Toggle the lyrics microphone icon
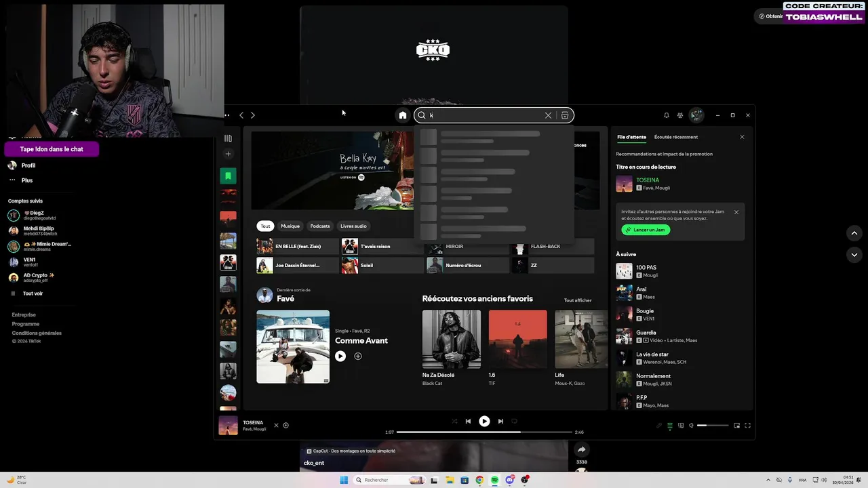 pos(658,426)
